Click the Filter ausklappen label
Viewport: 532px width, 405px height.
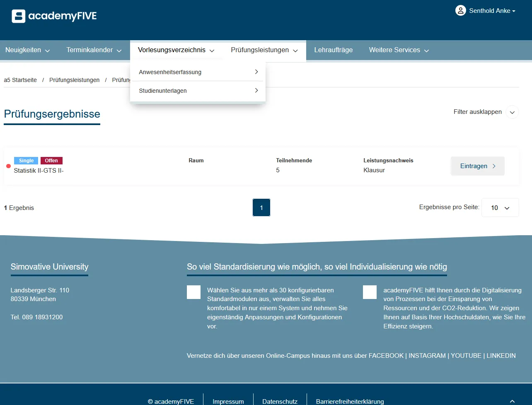[478, 112]
